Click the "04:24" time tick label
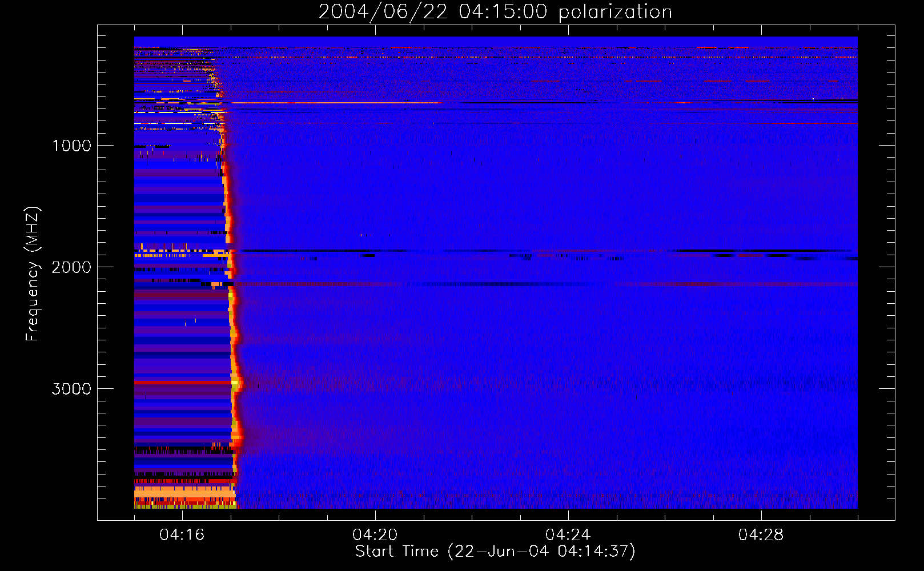Viewport: 924px width, 571px height. [568, 535]
